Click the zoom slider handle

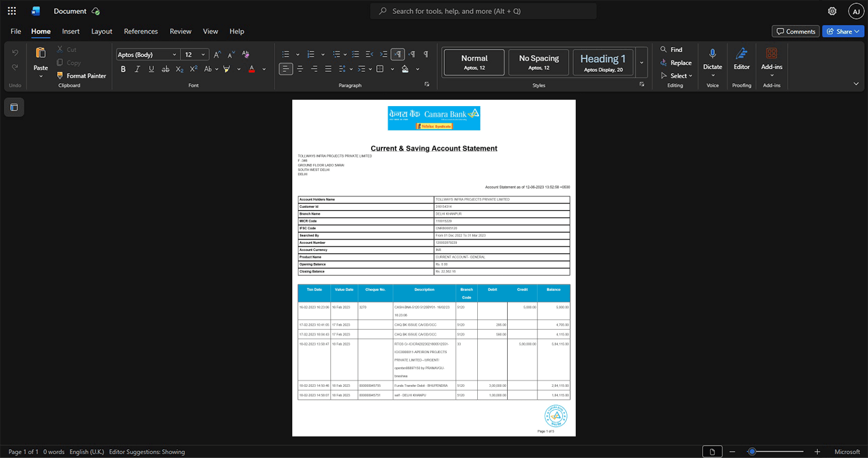pyautogui.click(x=752, y=452)
